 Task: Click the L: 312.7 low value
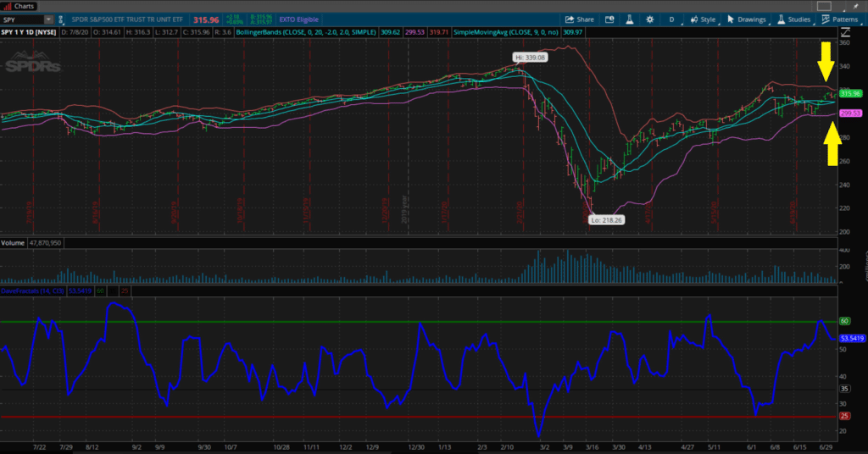167,32
